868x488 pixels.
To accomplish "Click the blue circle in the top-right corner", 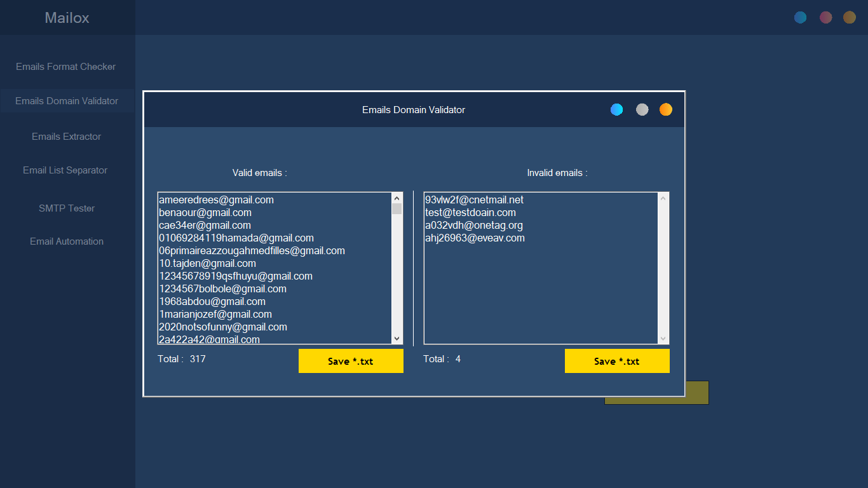I will (800, 17).
